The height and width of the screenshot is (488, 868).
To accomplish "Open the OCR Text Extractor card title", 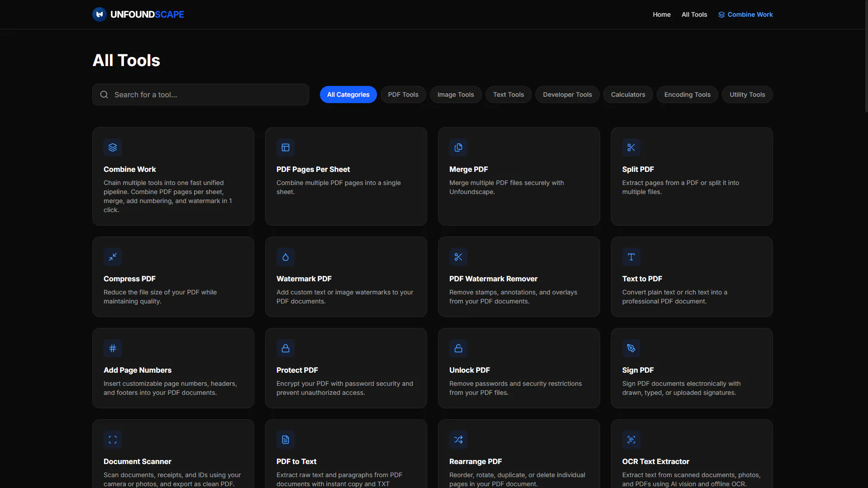I will pos(655,461).
